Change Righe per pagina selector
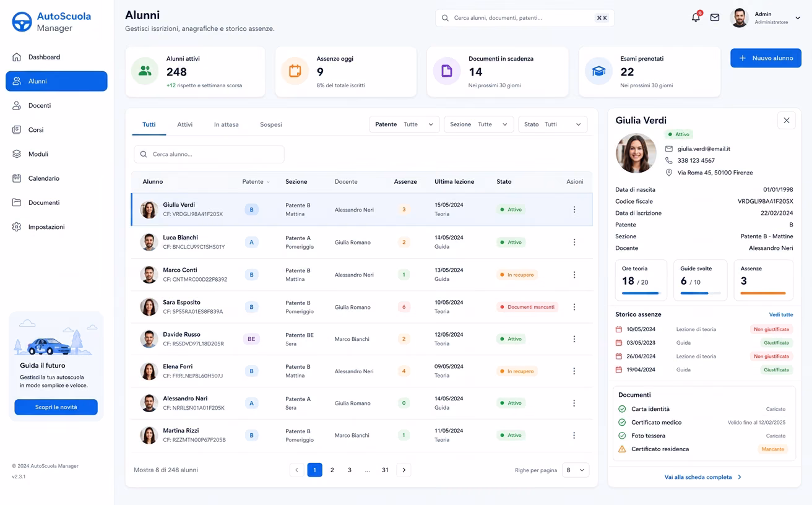The image size is (812, 505). coord(576,470)
